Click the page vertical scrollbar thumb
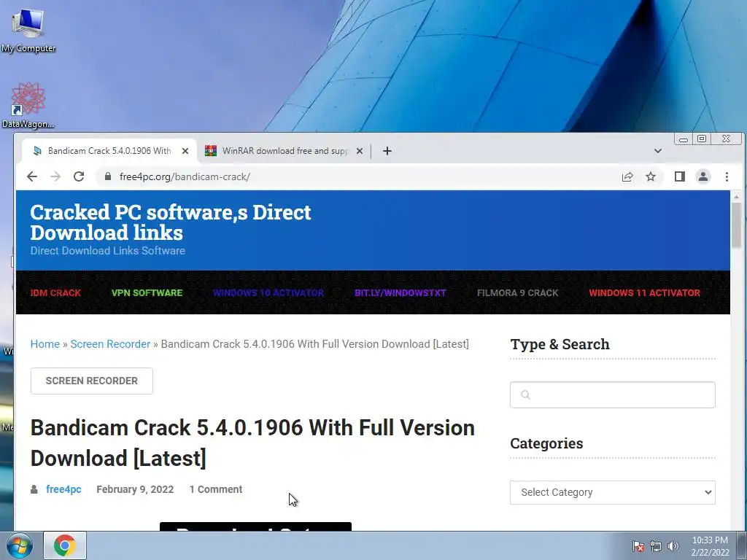Image resolution: width=747 pixels, height=560 pixels. click(x=737, y=225)
